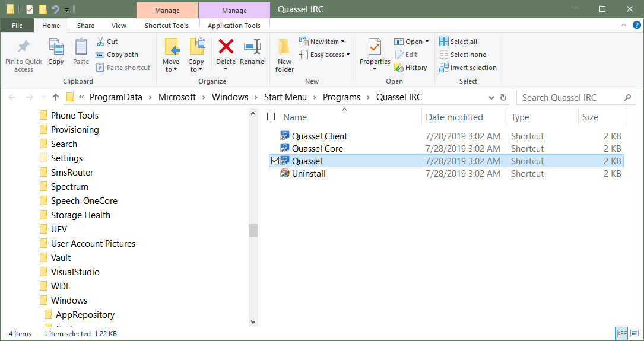Screen dimensions: 644x341
Task: Navigate to Start Menu breadcrumb
Action: point(285,98)
